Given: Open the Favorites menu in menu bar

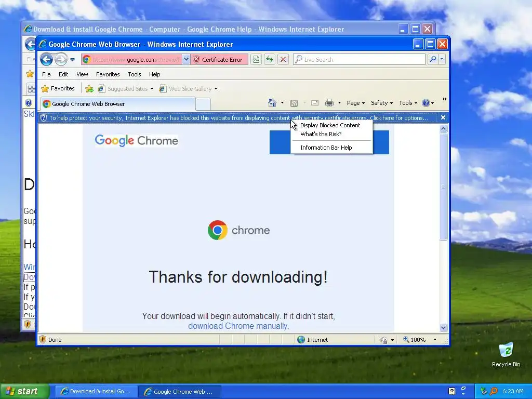Looking at the screenshot, I should (x=108, y=74).
